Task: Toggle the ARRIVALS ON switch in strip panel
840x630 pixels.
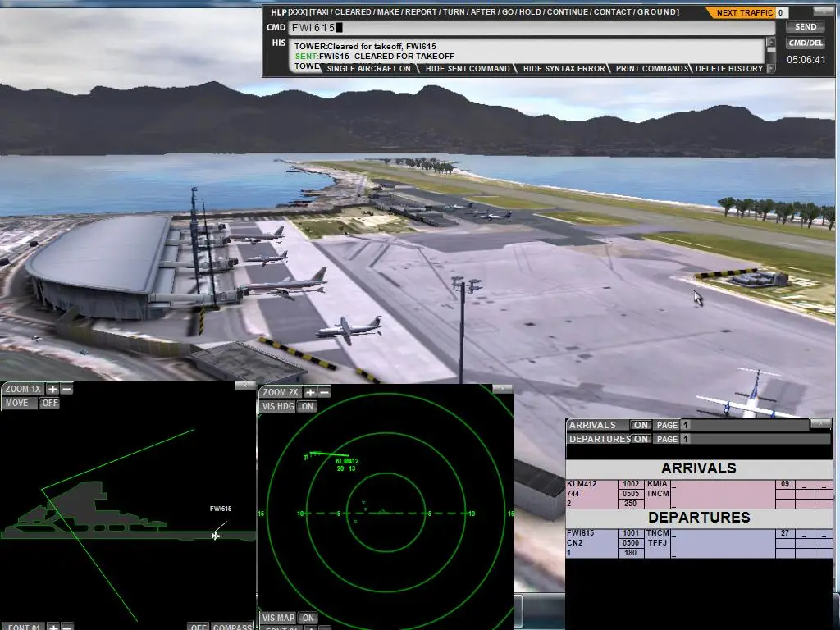Action: (x=641, y=425)
